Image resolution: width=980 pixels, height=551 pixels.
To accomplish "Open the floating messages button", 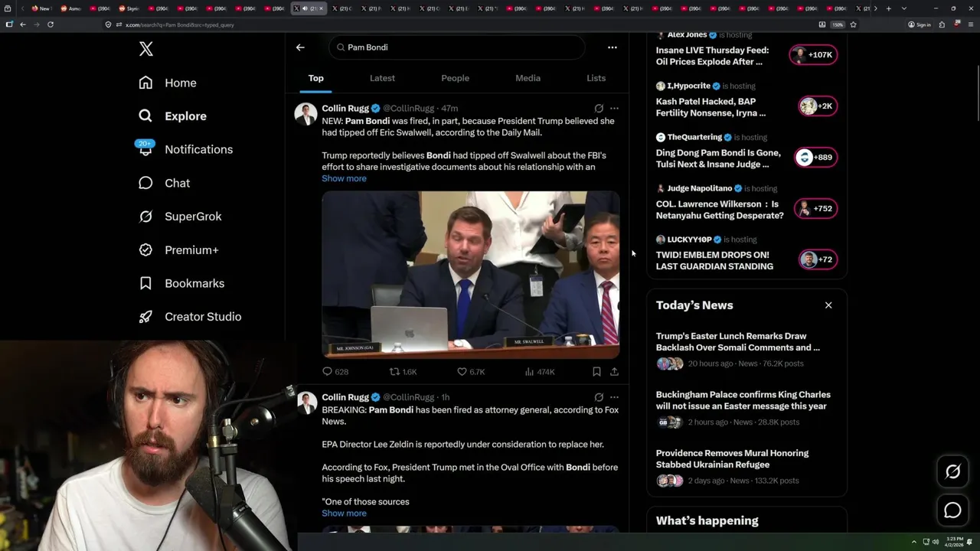I will click(952, 510).
